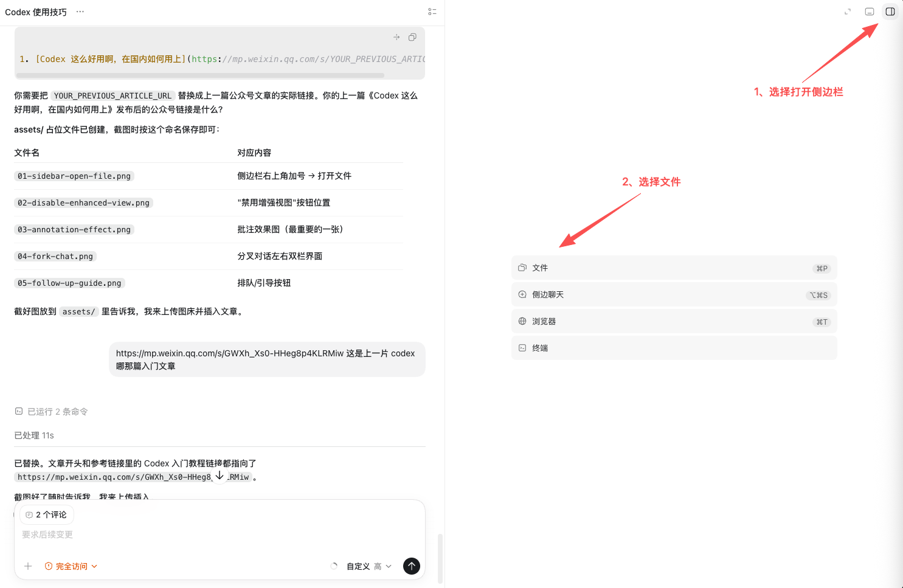Select 侧边聊天 in the sidebar menu

[674, 295]
